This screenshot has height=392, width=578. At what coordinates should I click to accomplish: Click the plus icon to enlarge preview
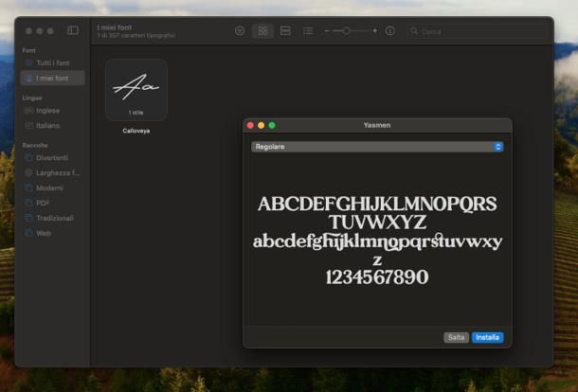point(375,31)
